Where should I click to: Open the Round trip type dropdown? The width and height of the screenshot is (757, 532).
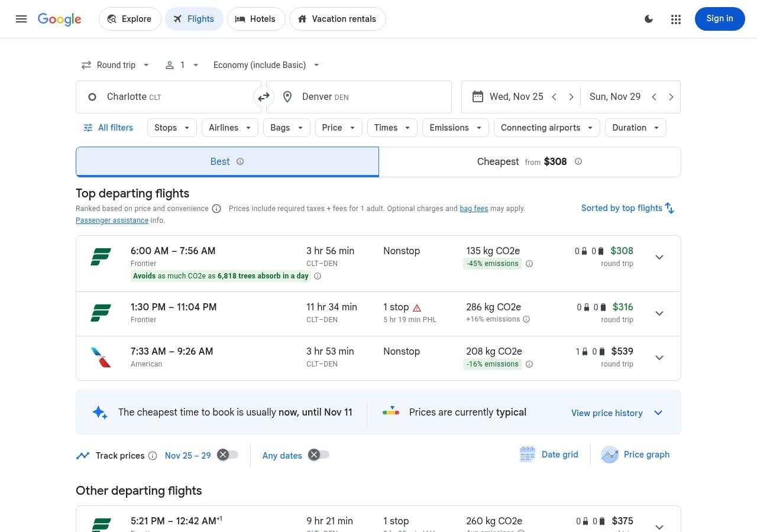click(115, 65)
